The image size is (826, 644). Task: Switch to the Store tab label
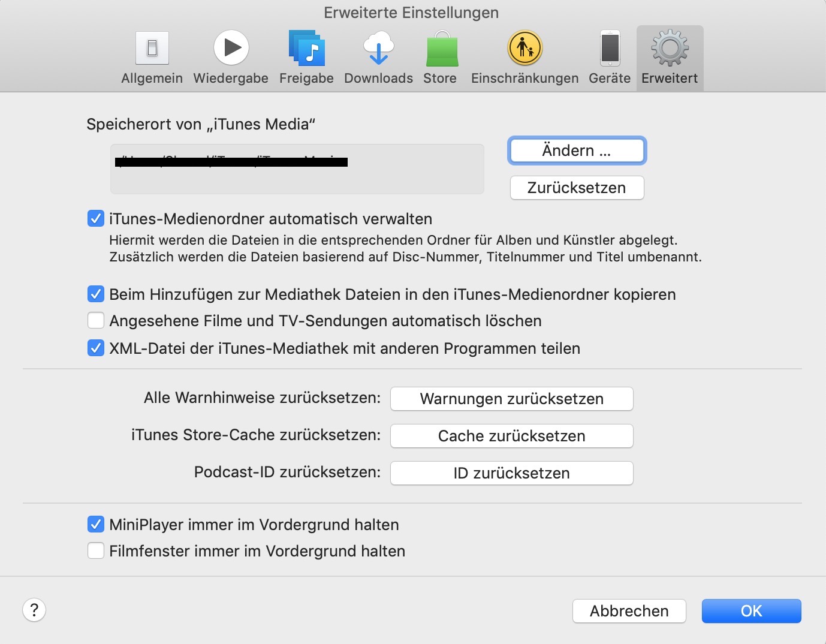(440, 78)
